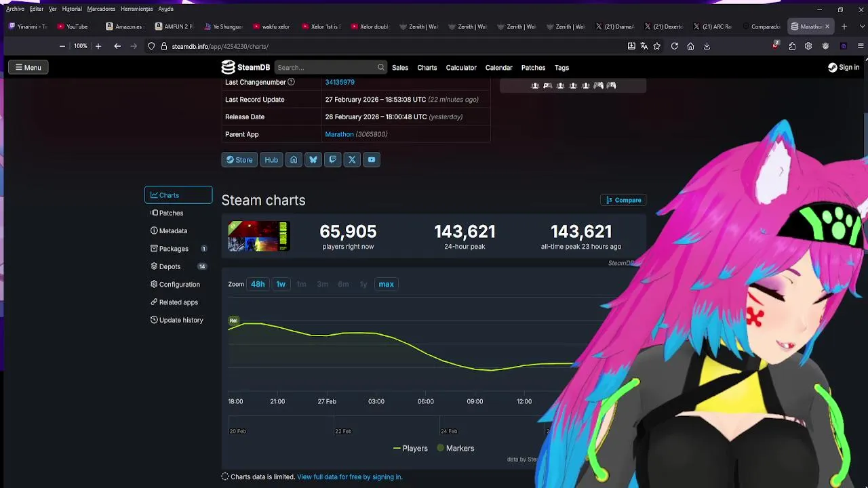The width and height of the screenshot is (868, 488).
Task: Open the Twitch icon link
Action: (332, 160)
